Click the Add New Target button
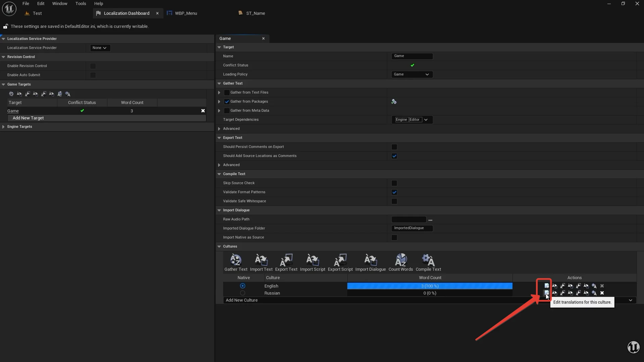This screenshot has width=644, height=362. click(x=107, y=118)
